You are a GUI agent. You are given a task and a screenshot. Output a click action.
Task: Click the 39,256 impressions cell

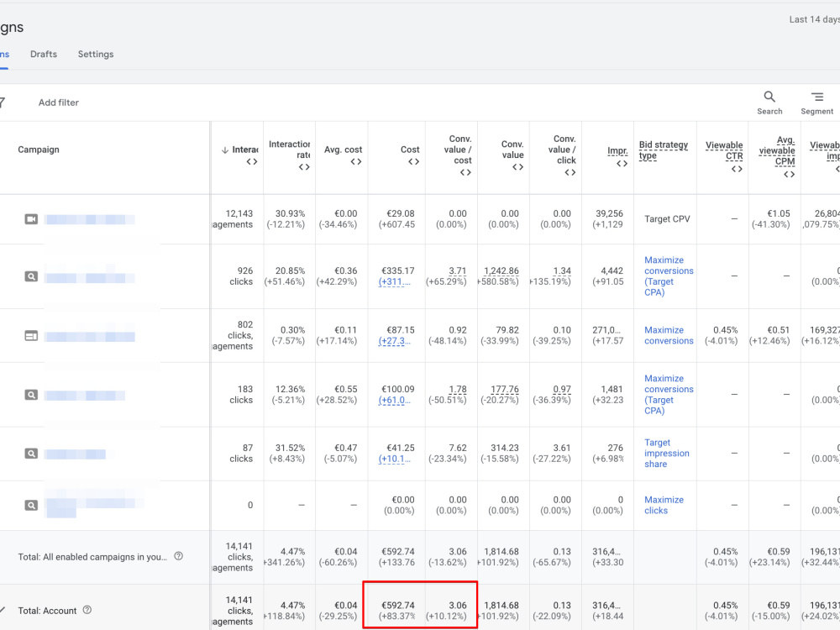point(609,213)
